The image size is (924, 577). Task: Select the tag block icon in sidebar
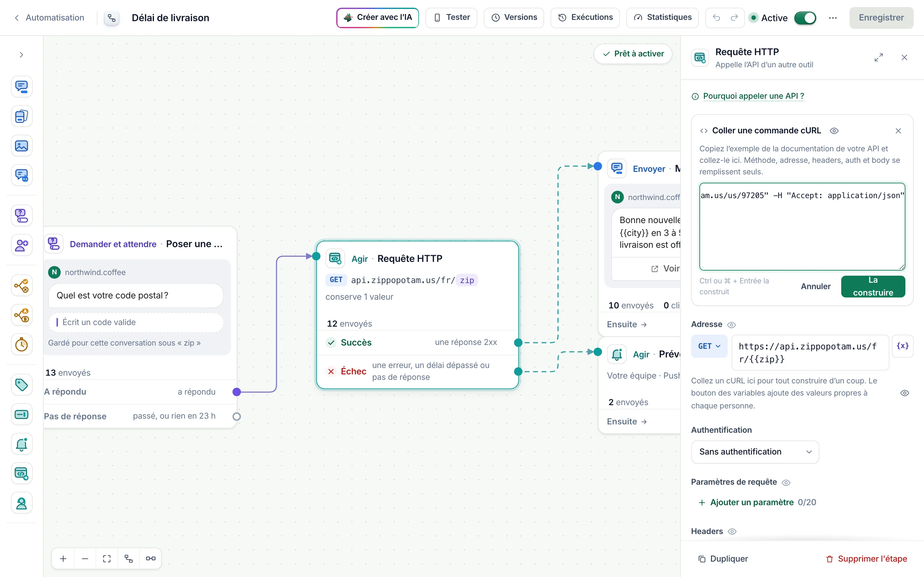[21, 385]
